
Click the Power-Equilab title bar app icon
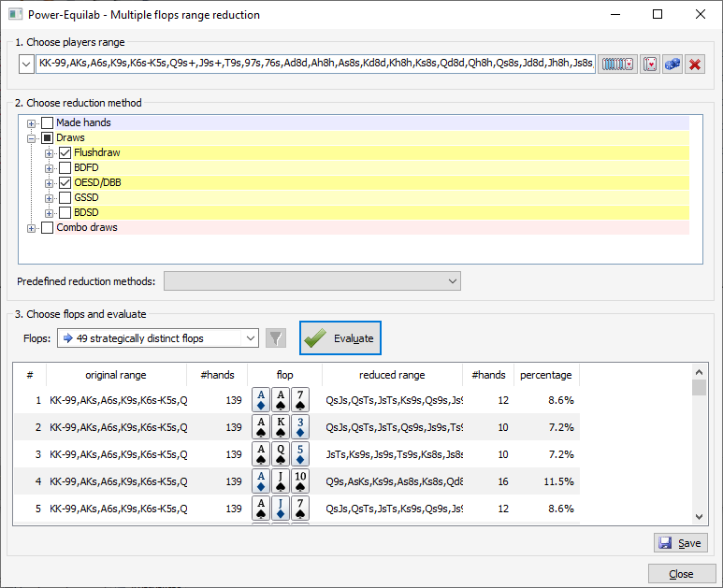pyautogui.click(x=15, y=14)
